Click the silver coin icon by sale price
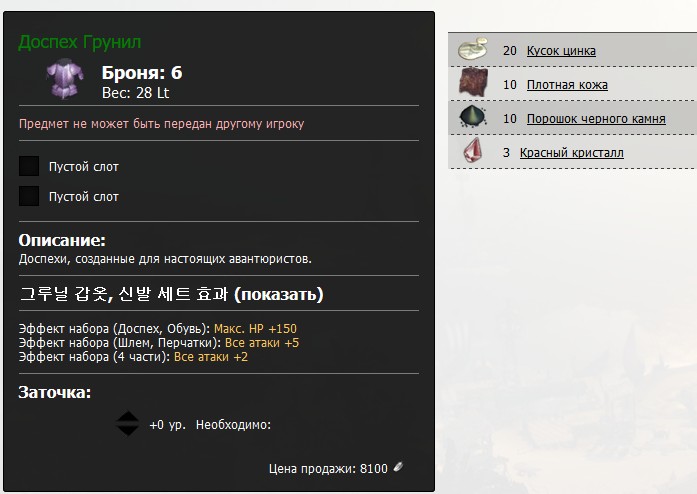The height and width of the screenshot is (494, 697). (399, 466)
